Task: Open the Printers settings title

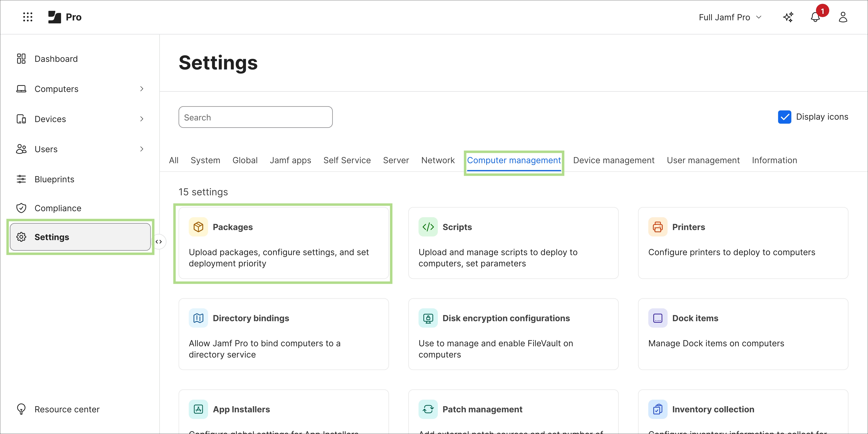Action: point(688,227)
